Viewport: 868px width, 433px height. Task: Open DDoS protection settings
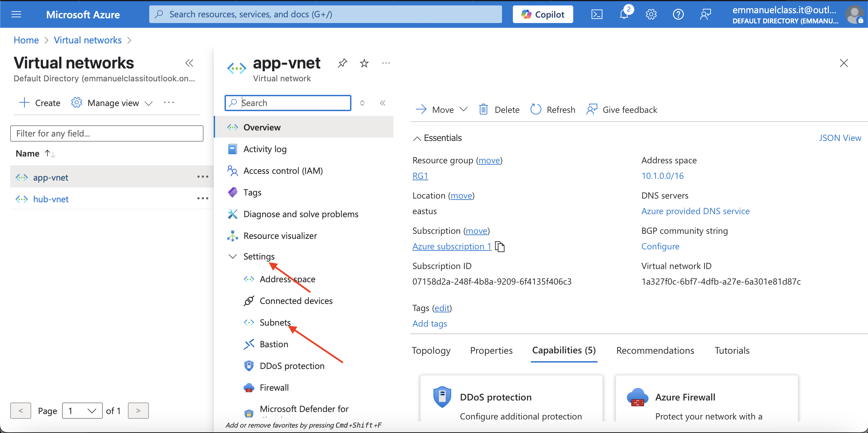[292, 366]
